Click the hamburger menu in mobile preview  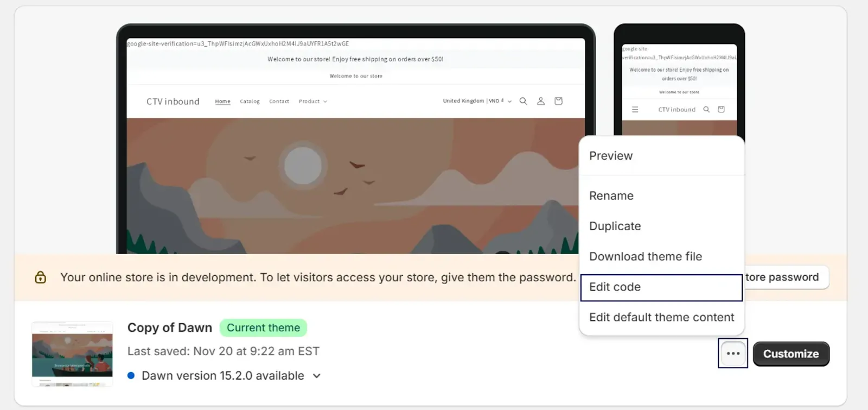635,110
